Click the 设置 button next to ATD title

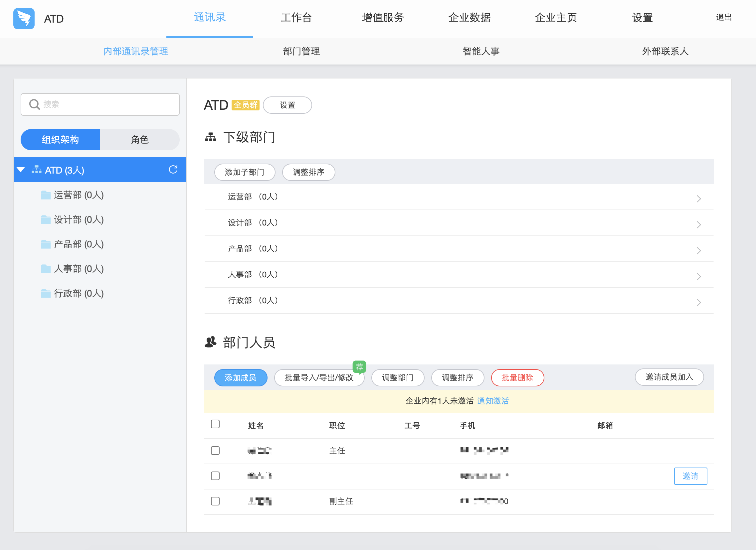[x=287, y=105]
